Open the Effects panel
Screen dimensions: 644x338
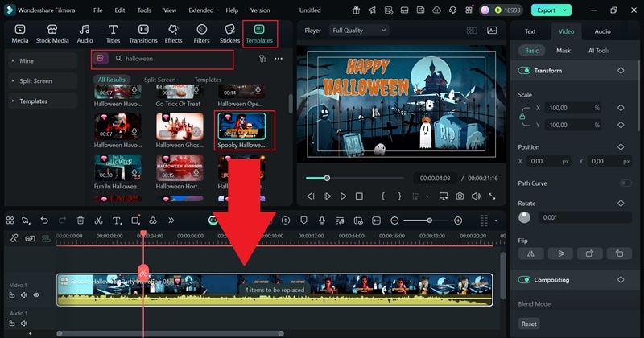pyautogui.click(x=173, y=34)
